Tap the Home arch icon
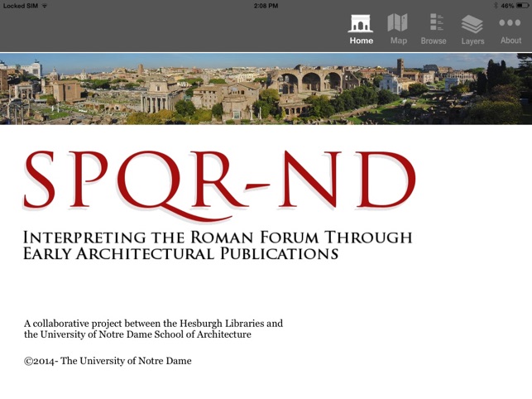The height and width of the screenshot is (399, 532). pyautogui.click(x=361, y=23)
